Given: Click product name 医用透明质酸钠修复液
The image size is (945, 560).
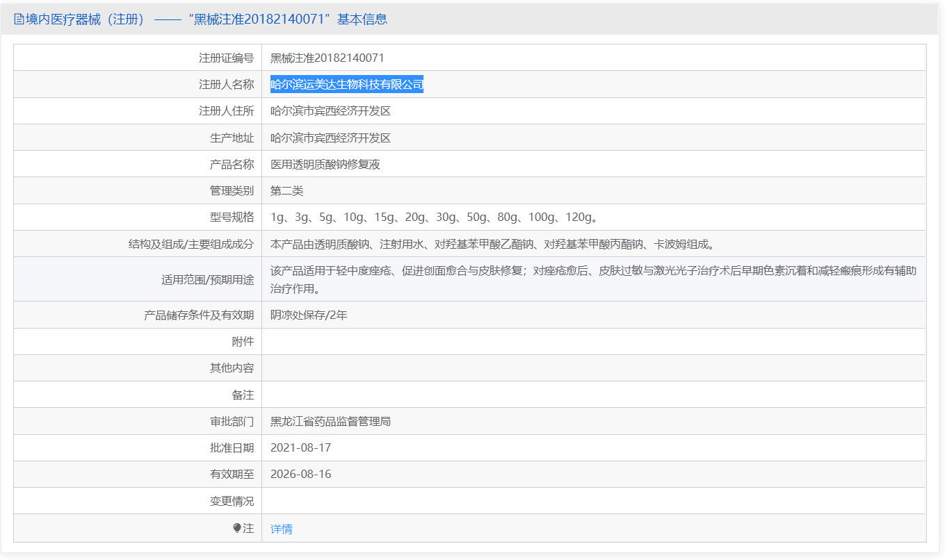Looking at the screenshot, I should tap(325, 165).
